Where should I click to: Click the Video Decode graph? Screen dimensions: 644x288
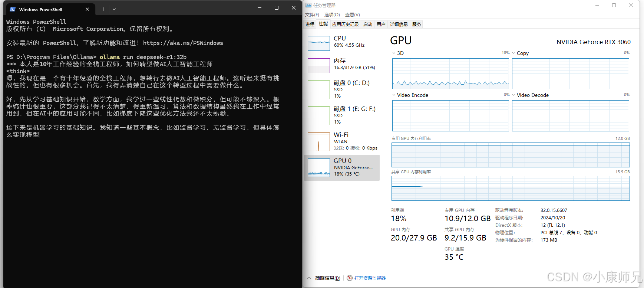pyautogui.click(x=571, y=116)
